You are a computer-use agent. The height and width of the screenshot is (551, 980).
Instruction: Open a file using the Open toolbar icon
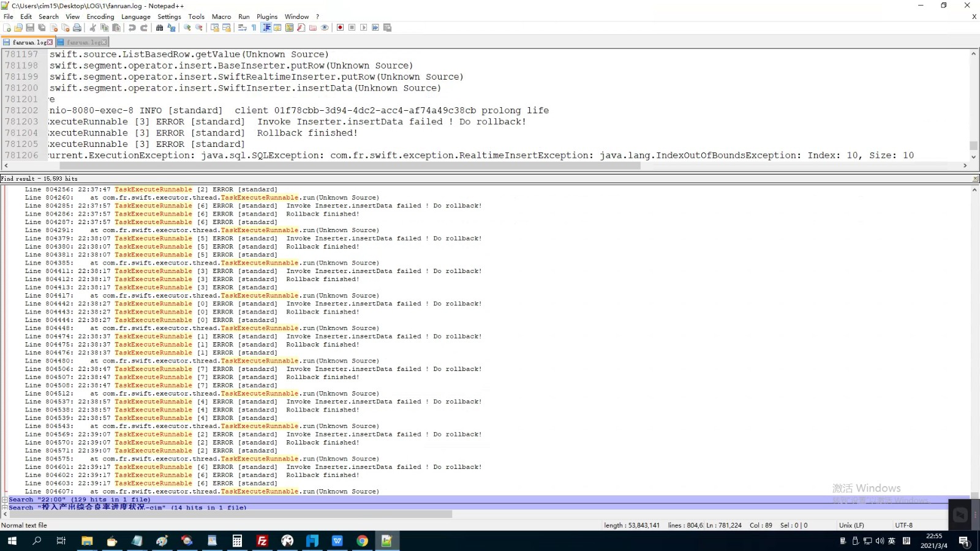[x=18, y=28]
